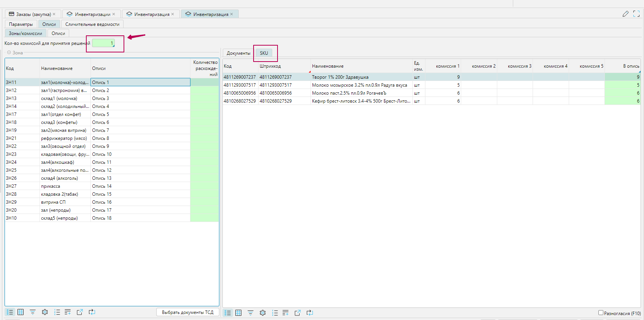Switch to the Документы tab
The image size is (644, 320).
pyautogui.click(x=238, y=53)
